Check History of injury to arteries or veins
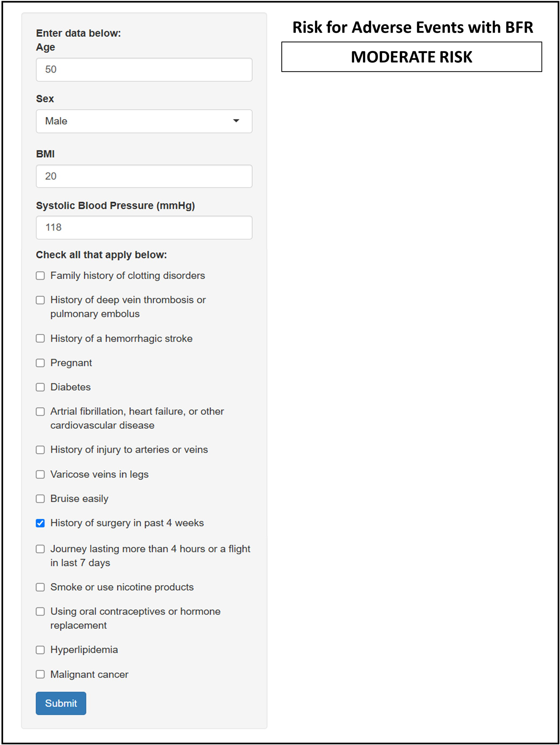560x745 pixels. click(40, 450)
